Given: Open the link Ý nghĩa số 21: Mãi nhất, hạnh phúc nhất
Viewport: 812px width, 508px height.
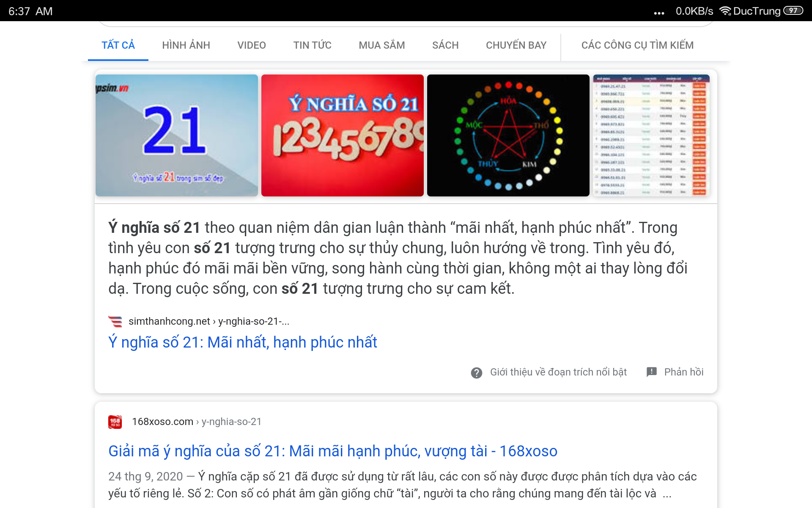Looking at the screenshot, I should [x=242, y=342].
